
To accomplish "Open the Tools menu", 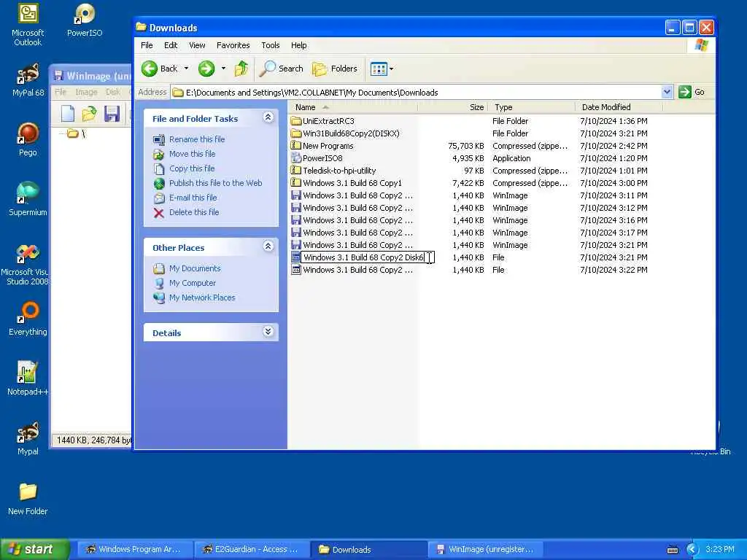I will click(x=270, y=45).
